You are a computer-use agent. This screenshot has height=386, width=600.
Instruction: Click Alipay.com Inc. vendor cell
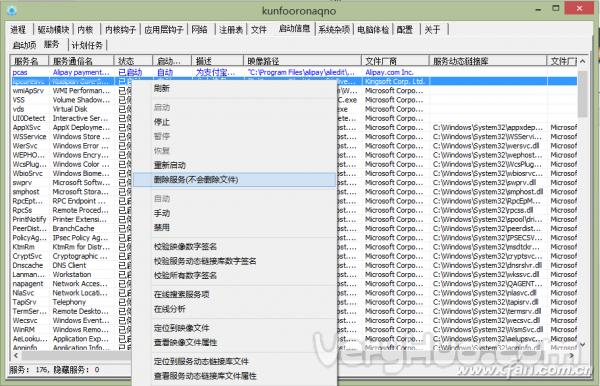[395, 72]
